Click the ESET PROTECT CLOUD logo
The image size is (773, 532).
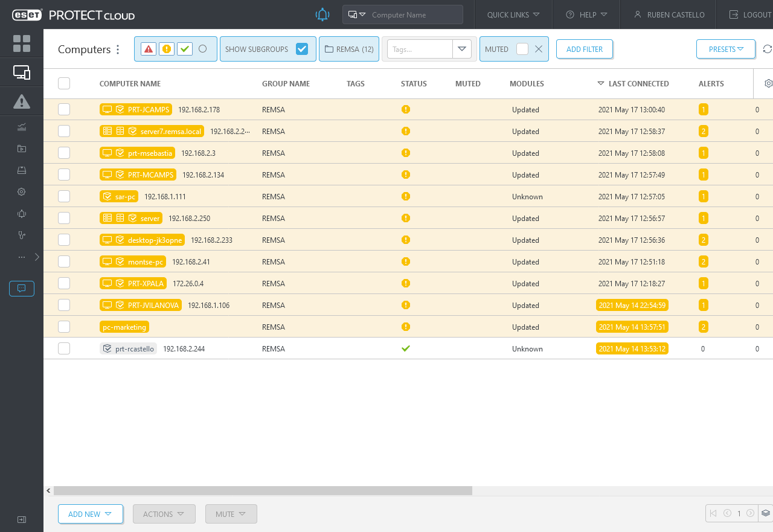tap(74, 15)
